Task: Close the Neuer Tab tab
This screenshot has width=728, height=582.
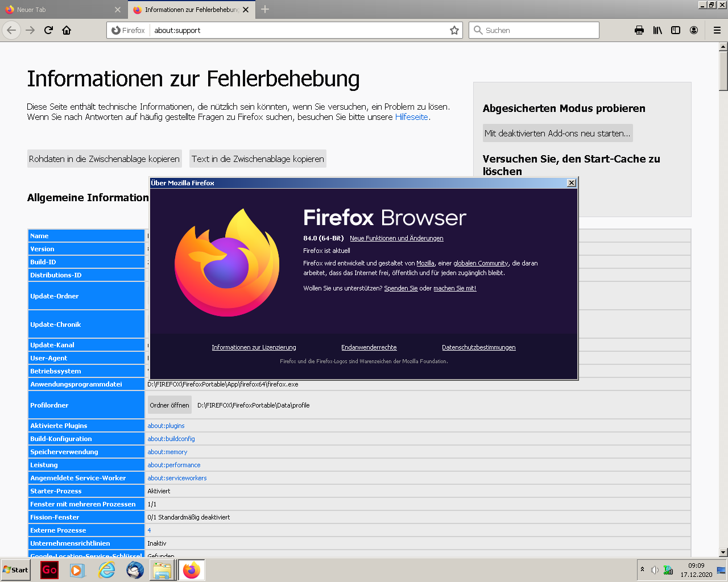Action: point(118,10)
